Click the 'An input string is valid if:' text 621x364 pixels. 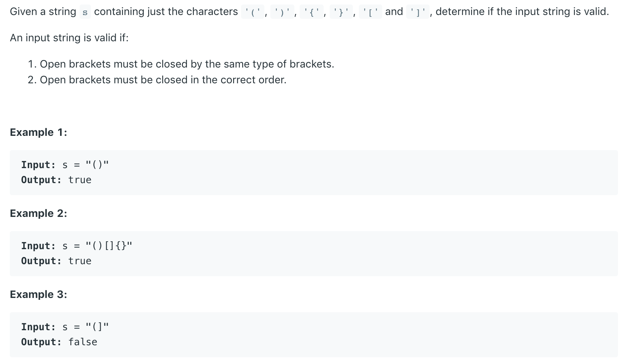click(69, 38)
